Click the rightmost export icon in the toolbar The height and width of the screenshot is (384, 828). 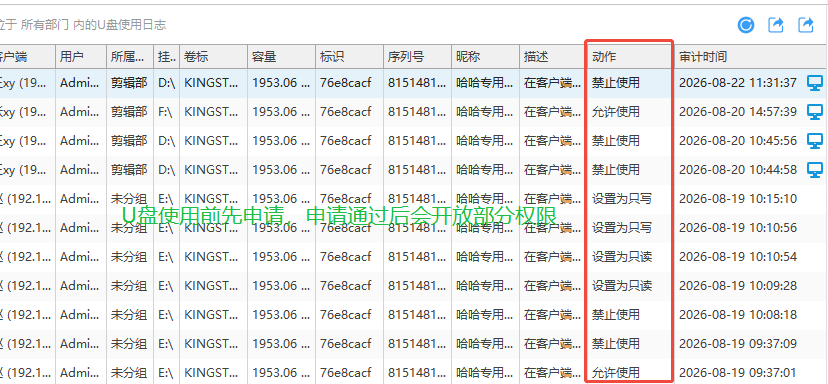tap(806, 25)
